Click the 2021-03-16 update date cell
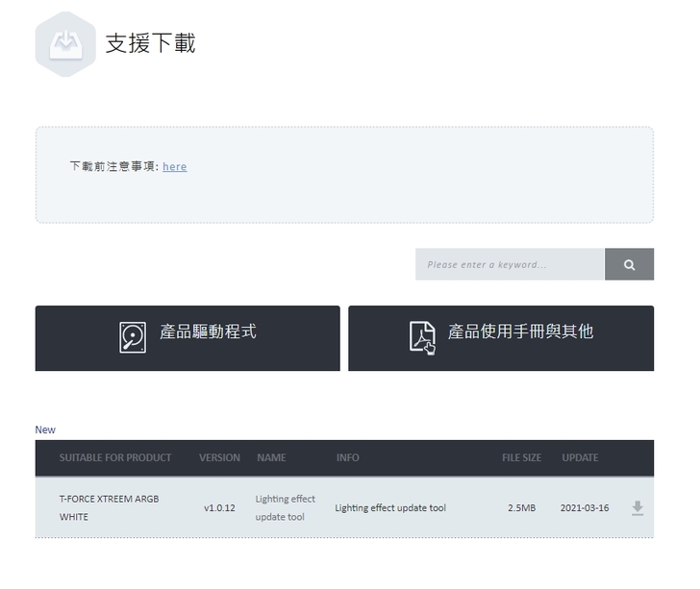The height and width of the screenshot is (589, 700). (585, 508)
